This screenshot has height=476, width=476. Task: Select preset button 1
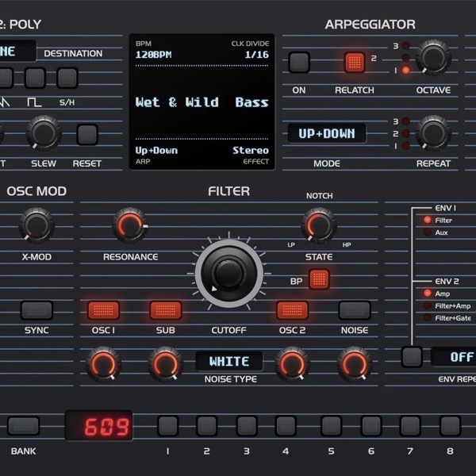click(x=167, y=426)
